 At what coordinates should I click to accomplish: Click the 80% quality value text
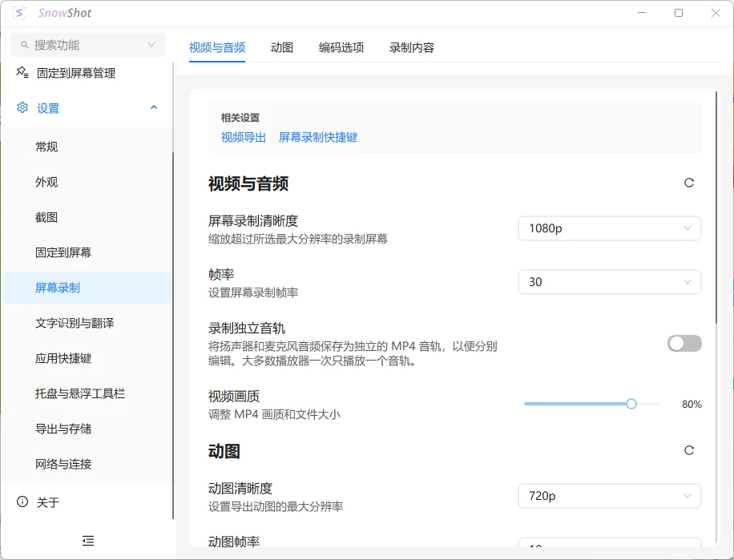(x=692, y=405)
